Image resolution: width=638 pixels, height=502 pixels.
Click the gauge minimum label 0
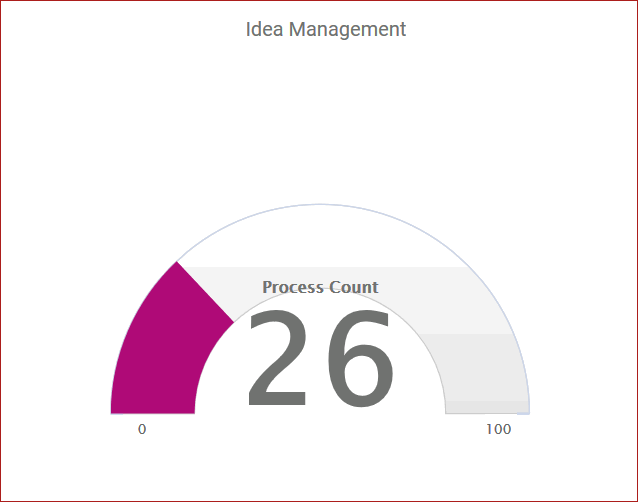tap(142, 429)
